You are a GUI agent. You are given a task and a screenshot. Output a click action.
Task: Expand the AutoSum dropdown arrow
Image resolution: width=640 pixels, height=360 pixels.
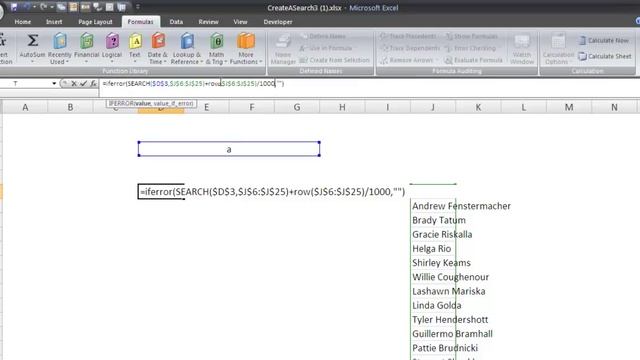(x=32, y=62)
